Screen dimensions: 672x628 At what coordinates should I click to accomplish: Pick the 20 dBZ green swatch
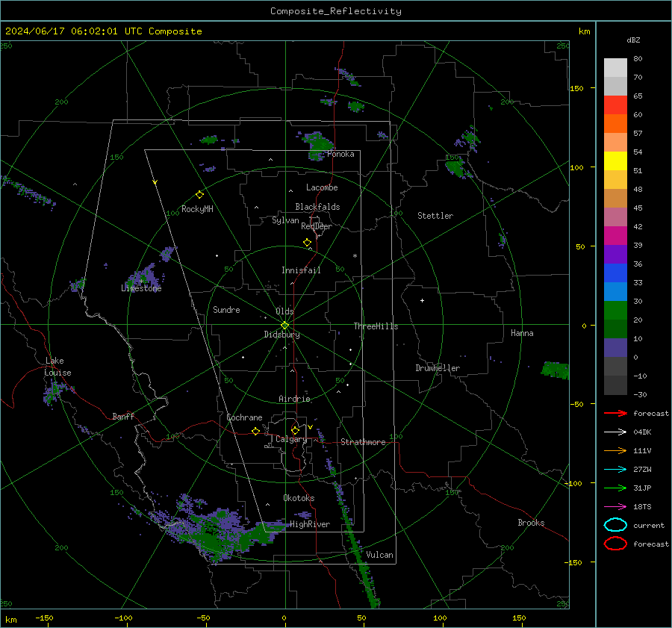tap(615, 311)
